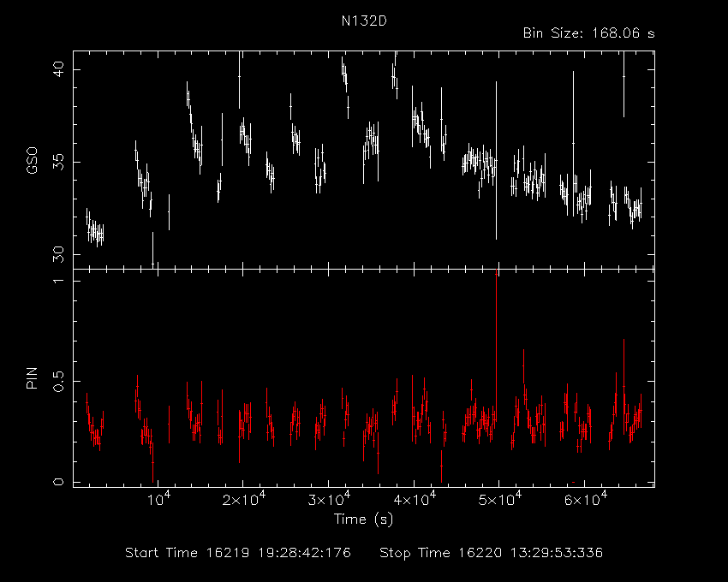Click the 5×10^4 time axis tick label
728x582 pixels.
click(499, 499)
